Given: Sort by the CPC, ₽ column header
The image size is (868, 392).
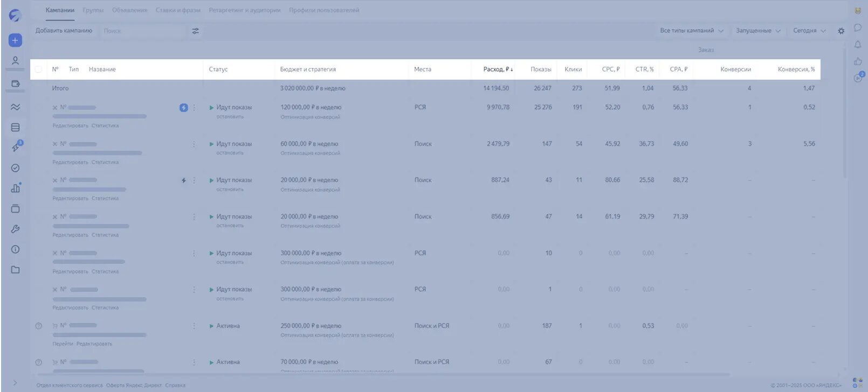Looking at the screenshot, I should click(x=611, y=69).
